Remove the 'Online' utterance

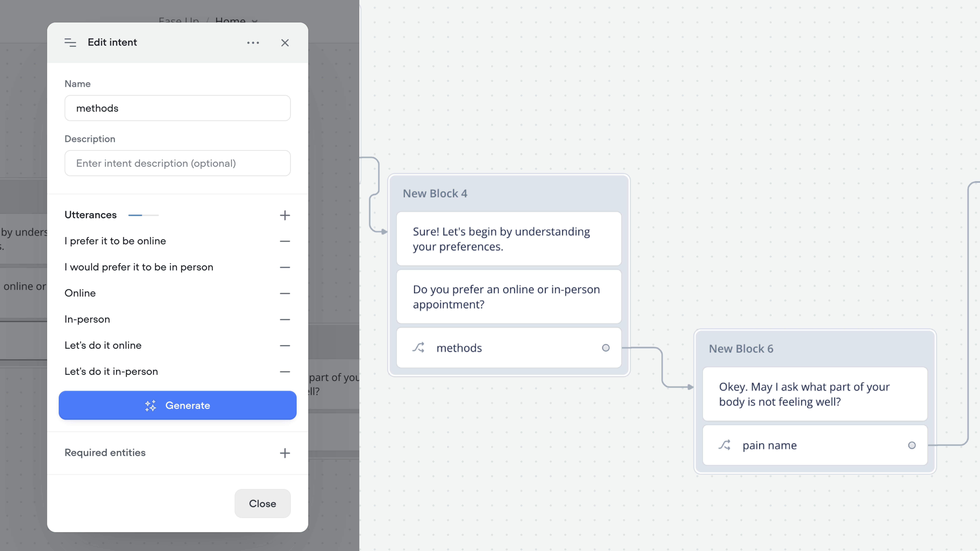click(x=285, y=293)
